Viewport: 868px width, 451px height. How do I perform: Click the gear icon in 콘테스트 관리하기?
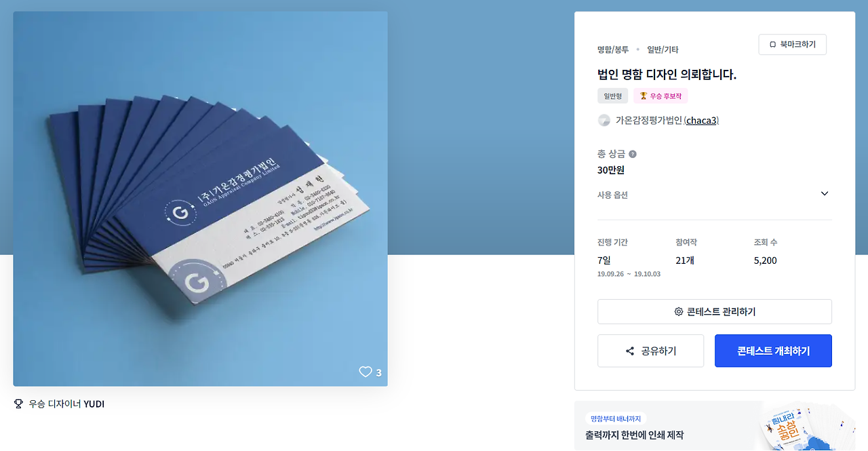click(678, 312)
